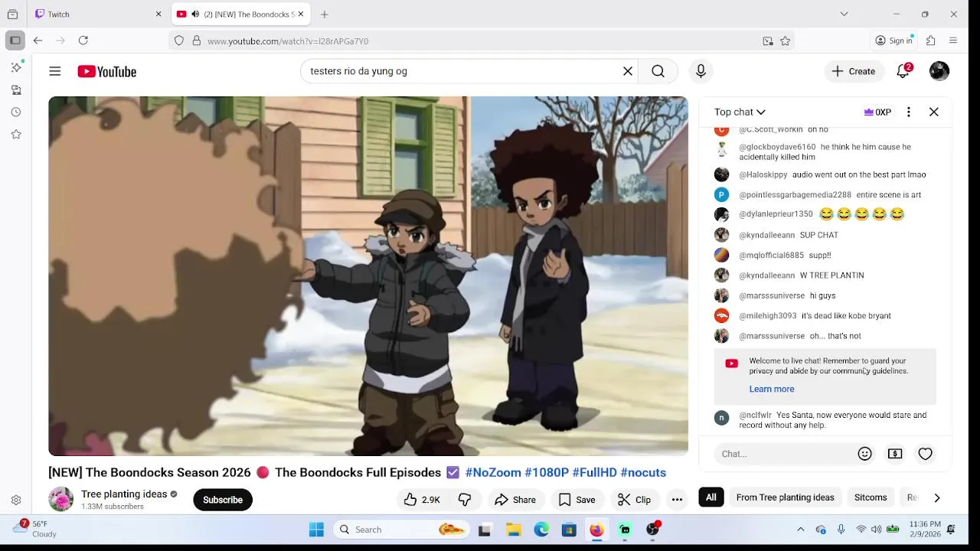Save the video to a playlist
The width and height of the screenshot is (980, 551).
pos(577,500)
